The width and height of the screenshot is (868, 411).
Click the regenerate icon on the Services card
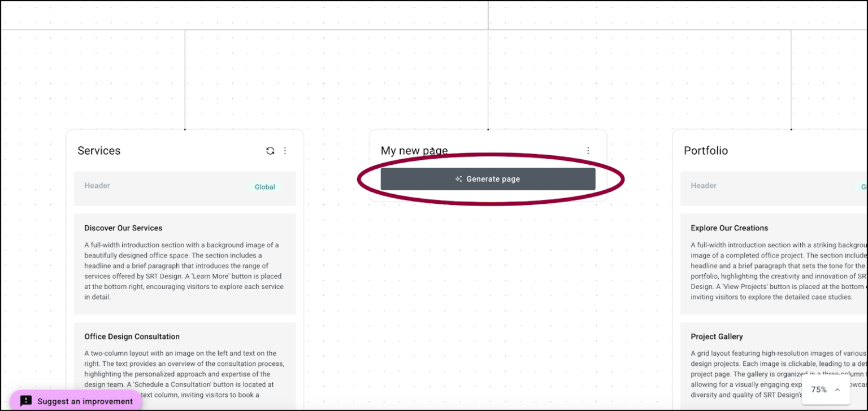pyautogui.click(x=271, y=151)
